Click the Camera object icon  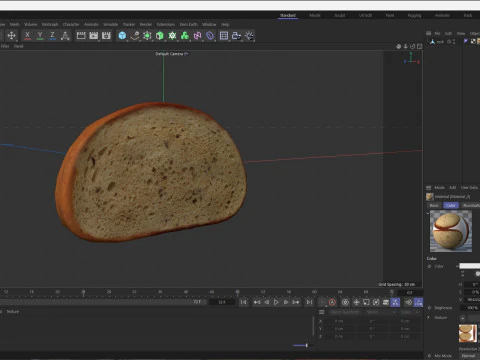point(236,36)
